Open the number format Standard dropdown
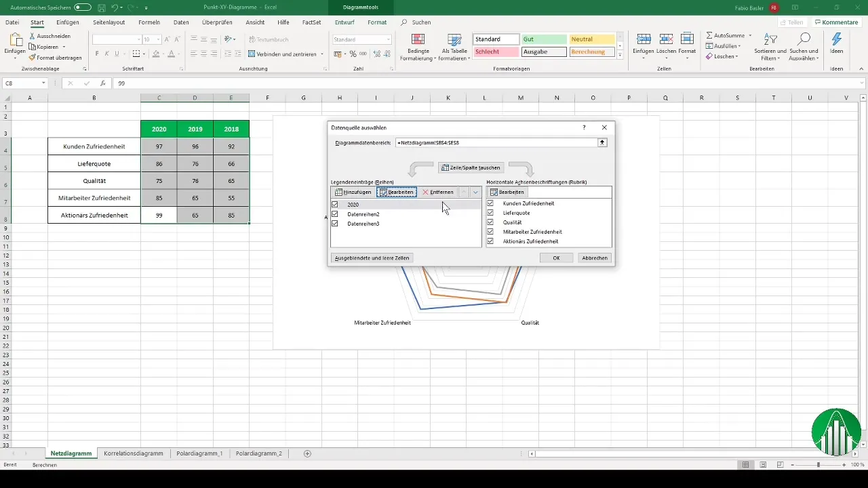The height and width of the screenshot is (488, 868). 389,40
